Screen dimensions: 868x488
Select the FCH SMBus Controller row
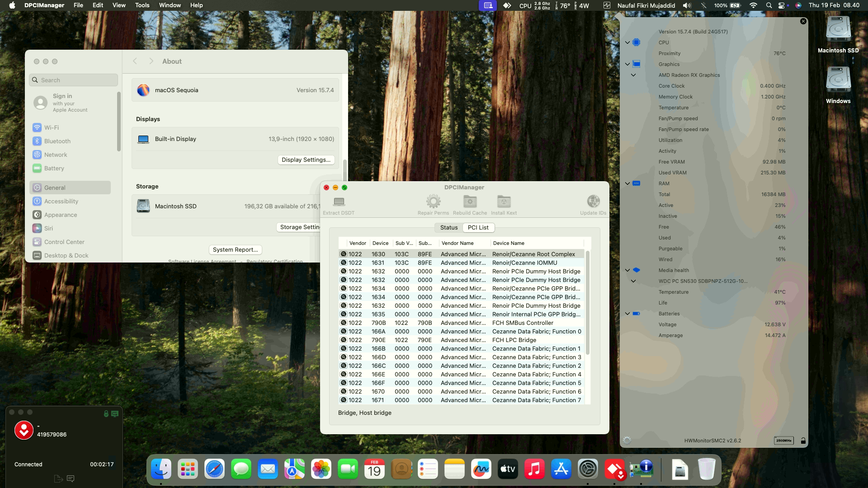461,323
